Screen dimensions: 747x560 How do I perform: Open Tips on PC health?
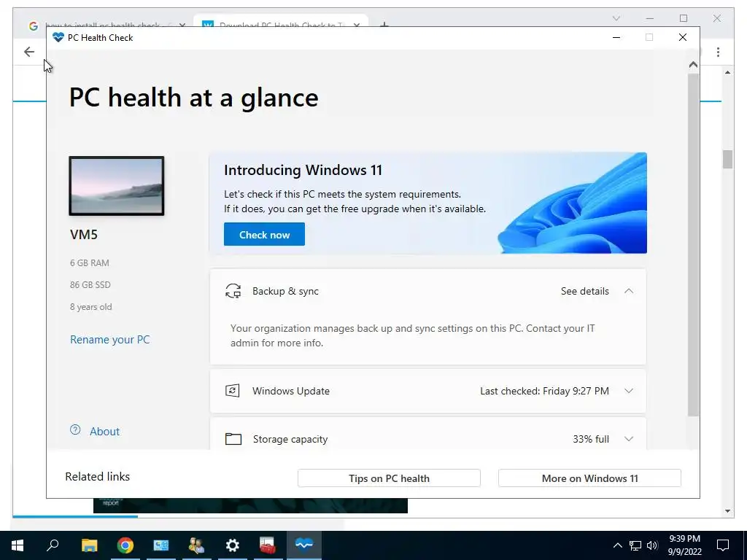point(389,478)
